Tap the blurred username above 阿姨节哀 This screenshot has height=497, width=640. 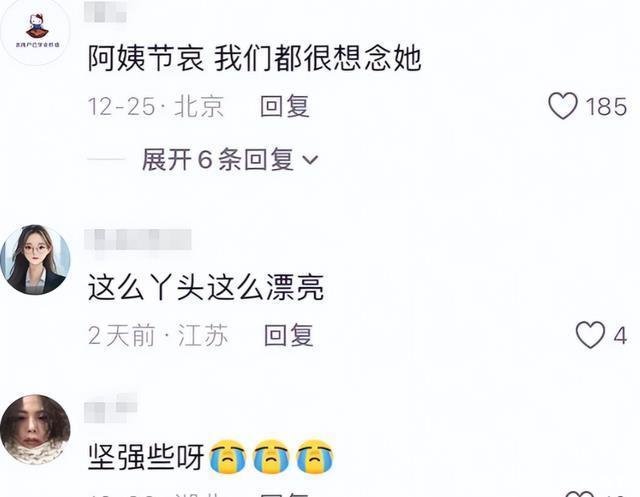tap(105, 11)
